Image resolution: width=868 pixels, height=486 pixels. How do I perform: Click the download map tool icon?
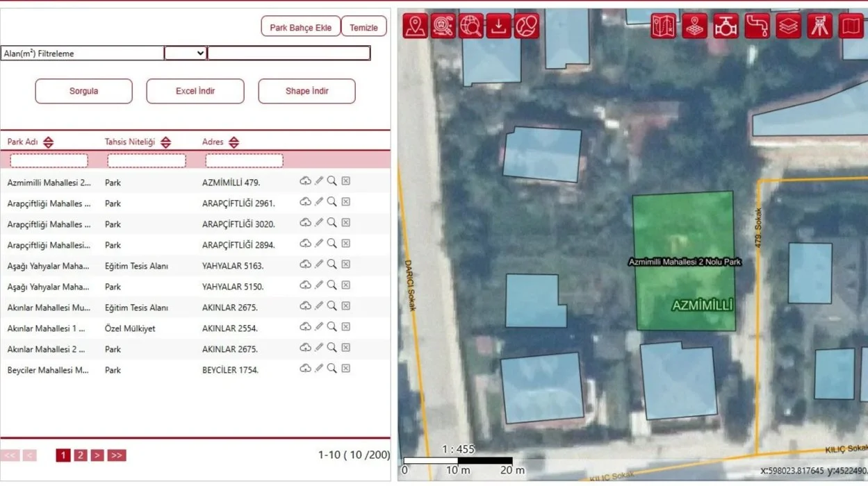coord(499,26)
